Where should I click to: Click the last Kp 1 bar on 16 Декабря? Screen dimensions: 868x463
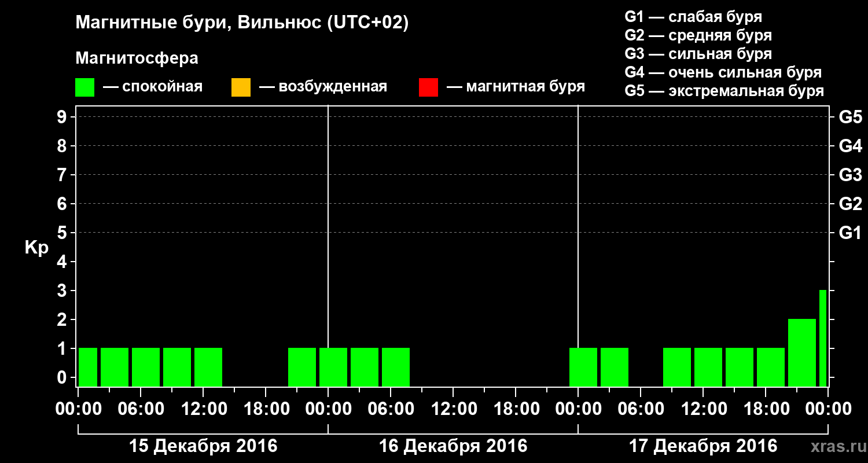click(x=396, y=367)
